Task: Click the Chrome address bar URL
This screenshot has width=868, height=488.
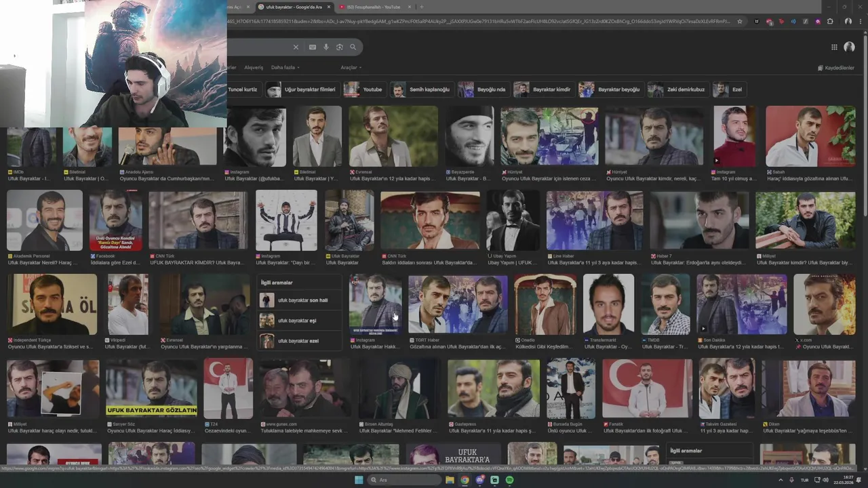Action: click(478, 21)
